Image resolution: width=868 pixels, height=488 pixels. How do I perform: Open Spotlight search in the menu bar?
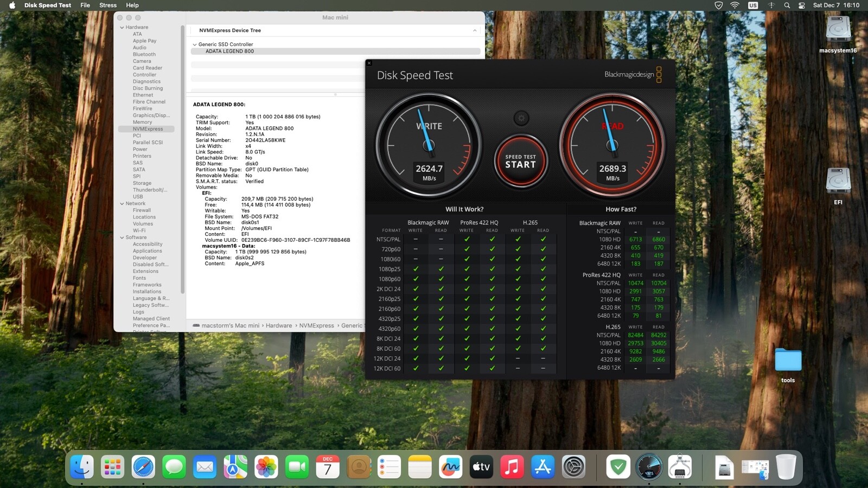[787, 5]
